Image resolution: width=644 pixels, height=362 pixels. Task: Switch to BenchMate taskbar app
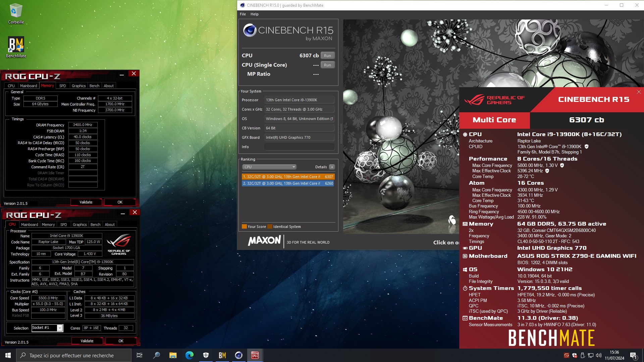pos(222,355)
